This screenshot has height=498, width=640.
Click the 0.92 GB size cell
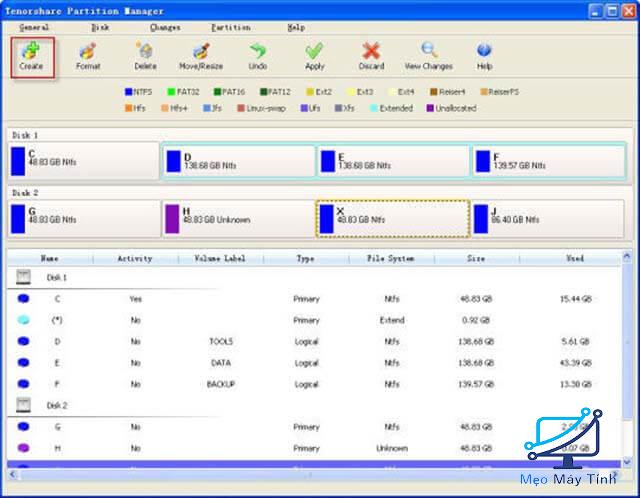[x=476, y=320]
